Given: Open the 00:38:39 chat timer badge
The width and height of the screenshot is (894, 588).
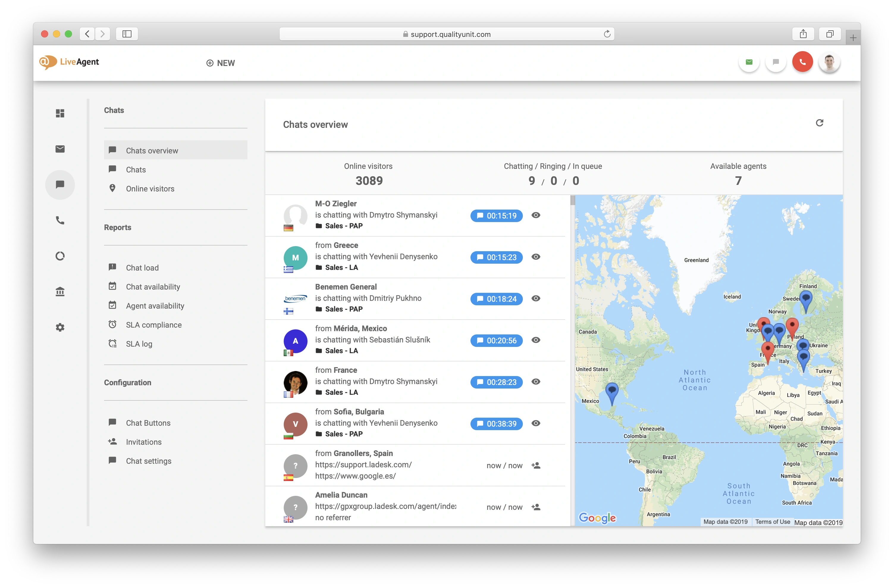Looking at the screenshot, I should [x=496, y=424].
